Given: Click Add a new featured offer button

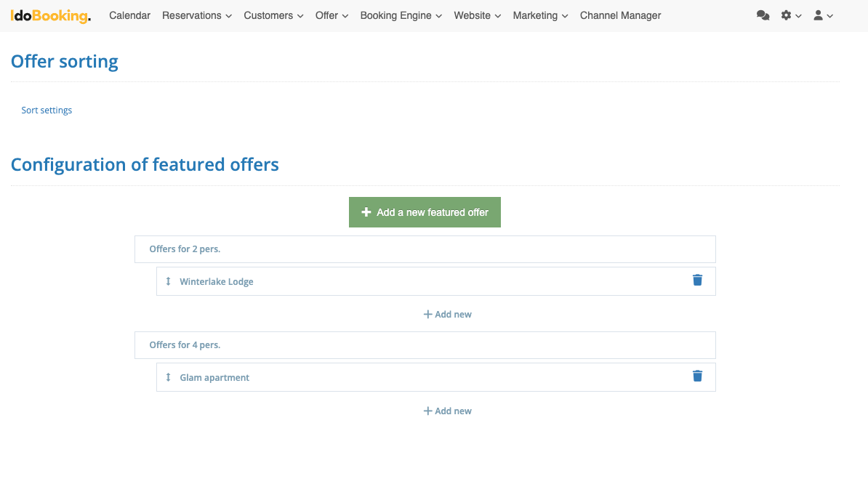Looking at the screenshot, I should (x=425, y=212).
